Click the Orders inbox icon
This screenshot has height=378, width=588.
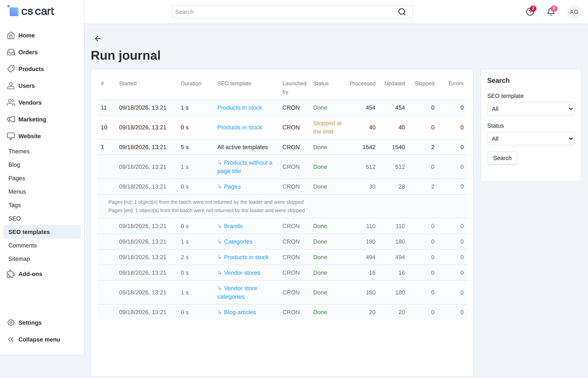(11, 52)
